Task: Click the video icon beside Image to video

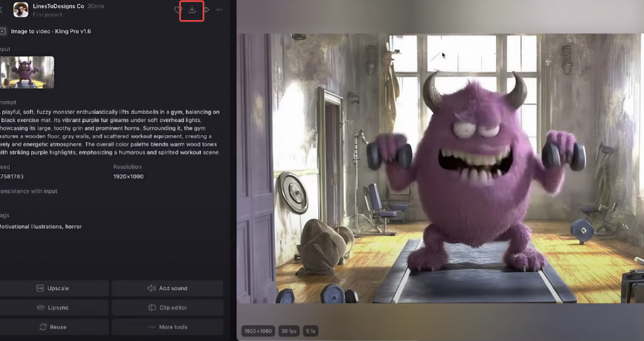Action: coord(2,31)
